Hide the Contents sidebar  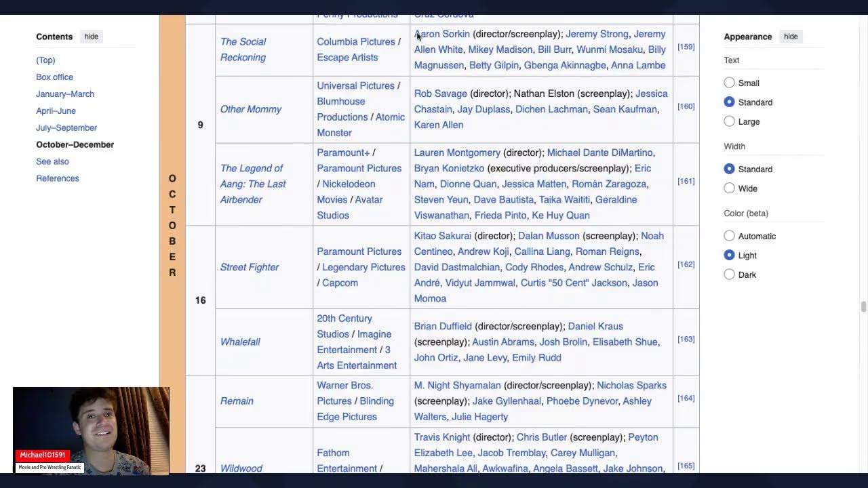[91, 37]
